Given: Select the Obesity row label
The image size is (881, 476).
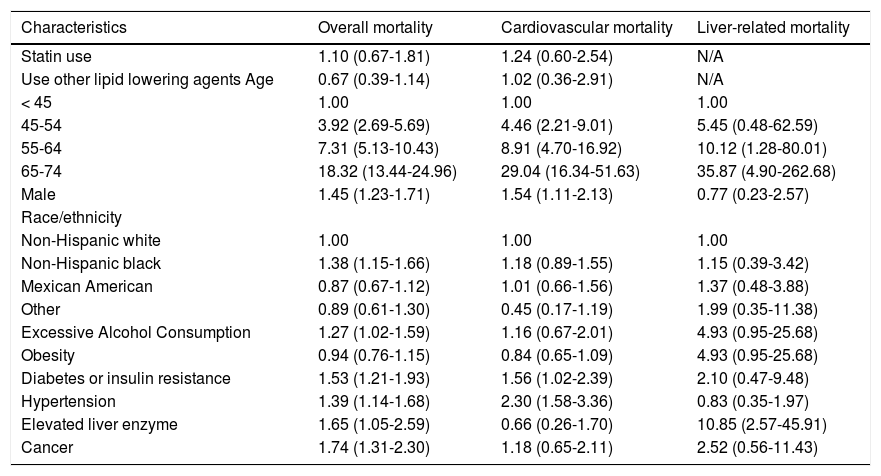Looking at the screenshot, I should (x=47, y=355).
